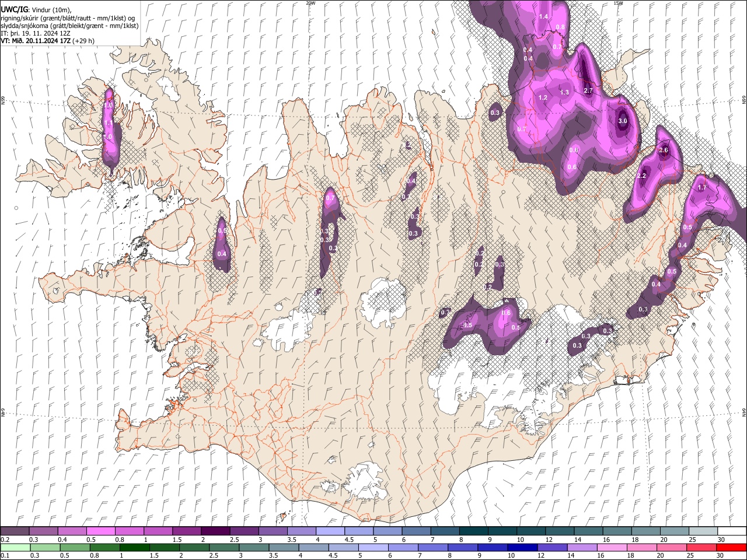Click the lavender upper swatch between 4 and 4.5
Image resolution: width=747 pixels, height=560 pixels.
click(329, 531)
